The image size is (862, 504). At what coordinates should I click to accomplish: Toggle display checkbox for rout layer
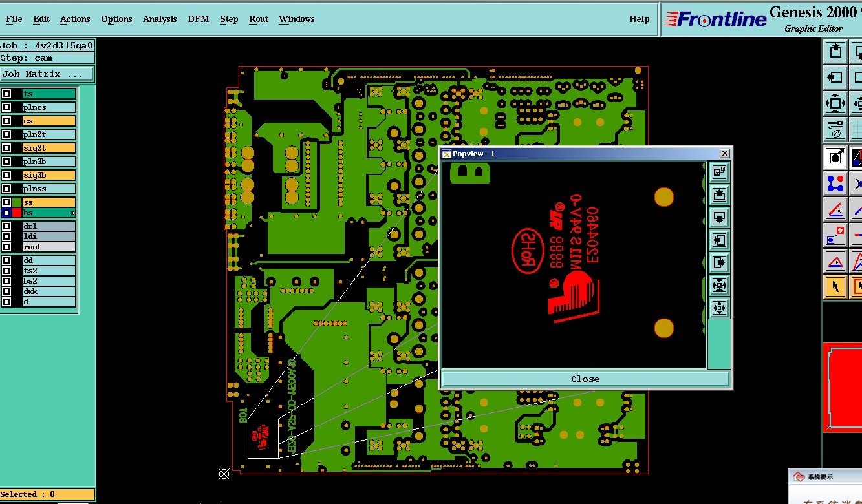click(x=6, y=247)
